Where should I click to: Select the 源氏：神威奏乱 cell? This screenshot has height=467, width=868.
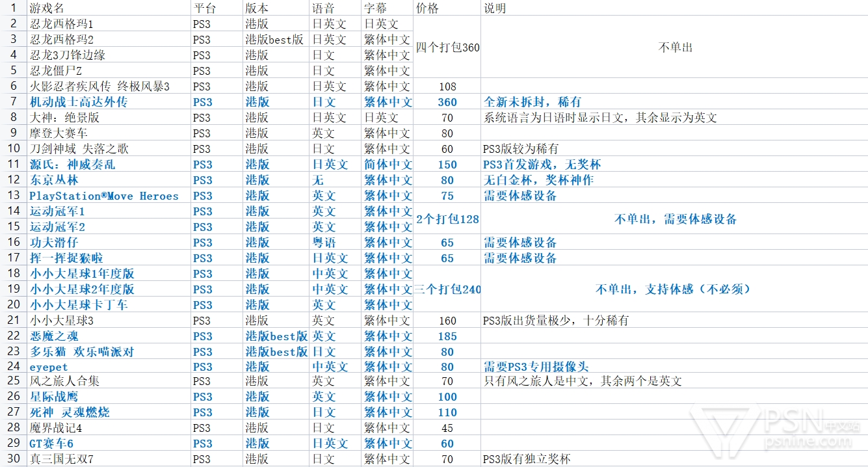point(109,164)
